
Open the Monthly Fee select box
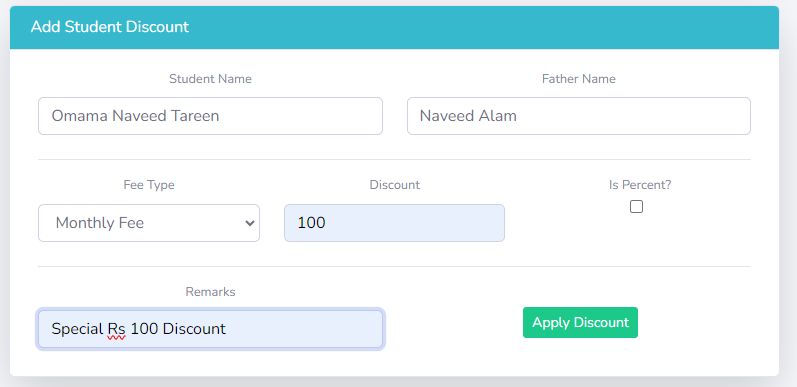click(x=149, y=223)
